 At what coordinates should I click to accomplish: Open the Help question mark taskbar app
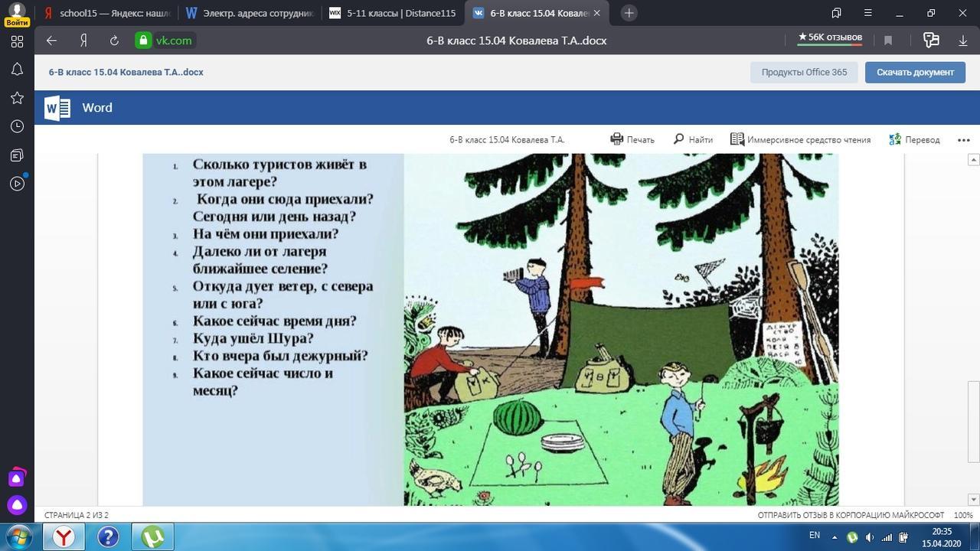108,536
